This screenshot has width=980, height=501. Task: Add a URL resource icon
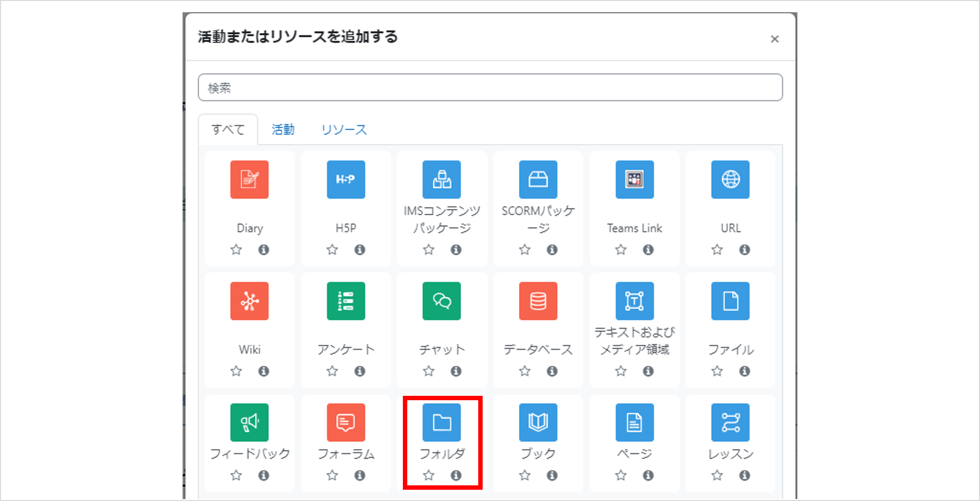coord(730,180)
